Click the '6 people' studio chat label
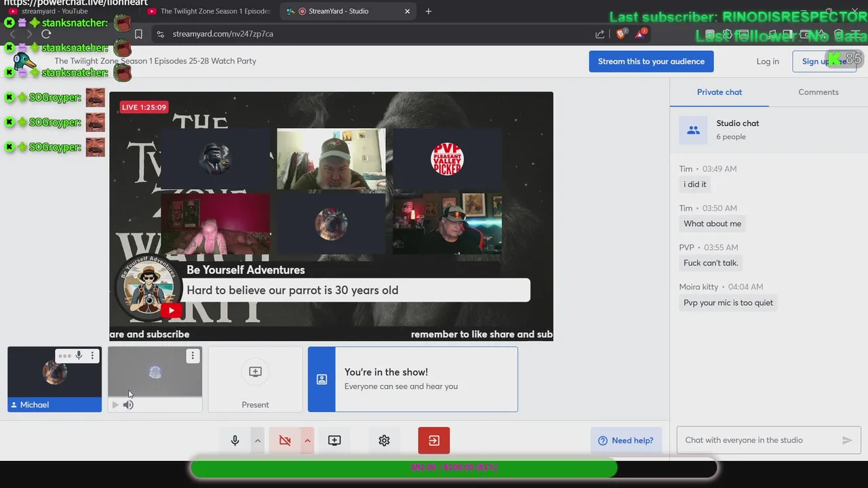This screenshot has height=488, width=868. pyautogui.click(x=731, y=137)
